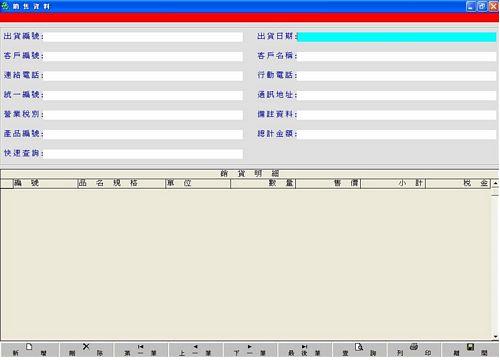500x360 pixels.
Task: Focus the 通訊地址 input field
Action: 397,95
